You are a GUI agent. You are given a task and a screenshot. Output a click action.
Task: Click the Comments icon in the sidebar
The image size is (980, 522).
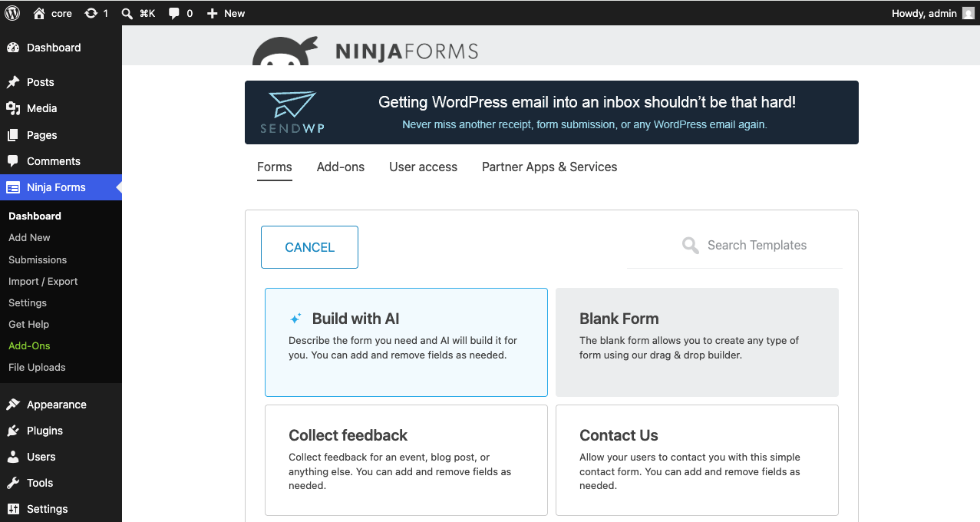(13, 161)
